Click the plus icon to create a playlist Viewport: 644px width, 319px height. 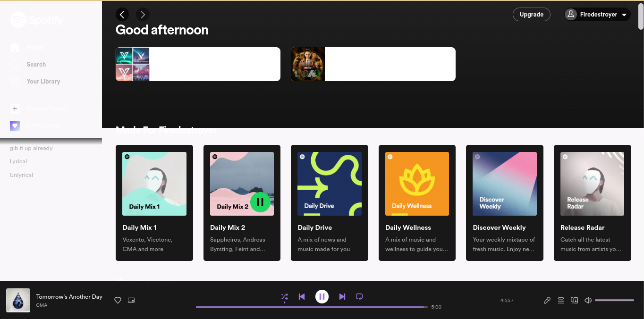click(x=15, y=109)
